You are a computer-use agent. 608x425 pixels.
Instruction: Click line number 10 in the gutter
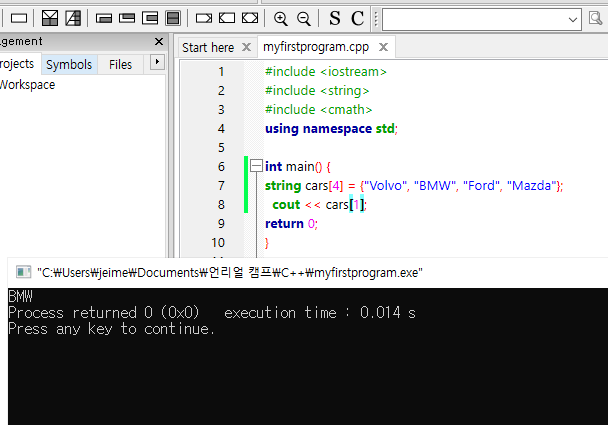tap(218, 243)
